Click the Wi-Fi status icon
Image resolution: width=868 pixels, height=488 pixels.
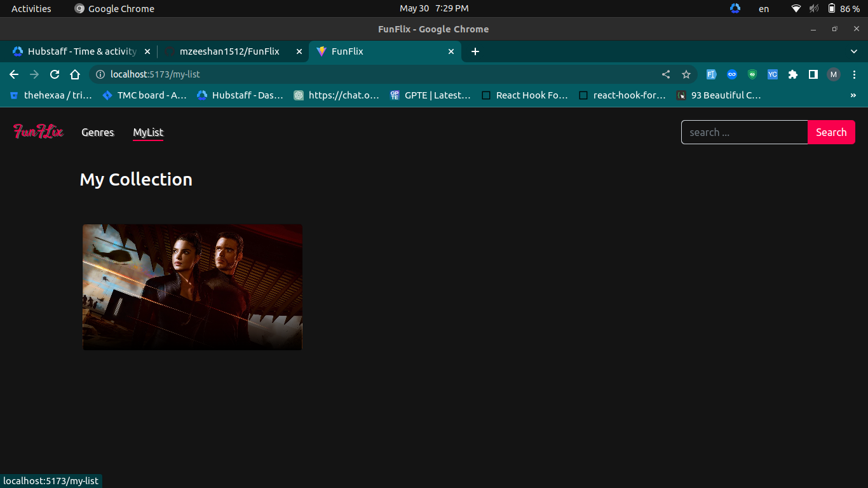[x=796, y=8]
